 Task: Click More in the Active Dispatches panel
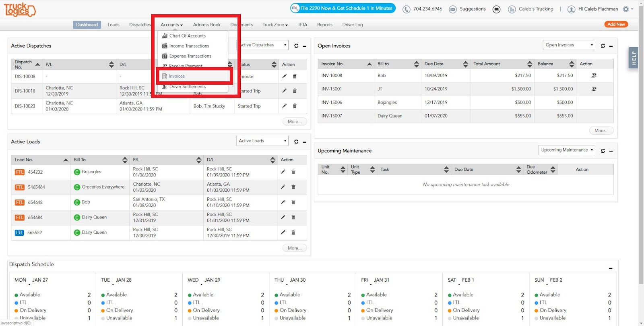(295, 122)
